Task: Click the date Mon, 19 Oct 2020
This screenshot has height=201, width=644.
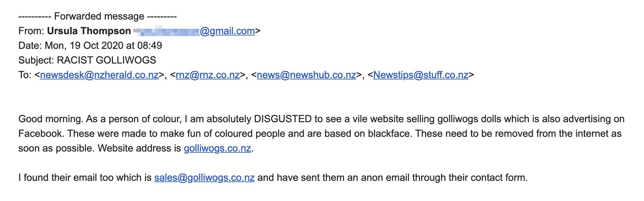Action: coord(84,45)
